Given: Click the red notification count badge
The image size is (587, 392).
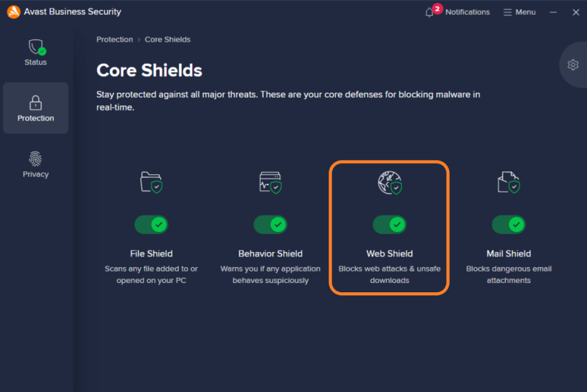Looking at the screenshot, I should [437, 9].
